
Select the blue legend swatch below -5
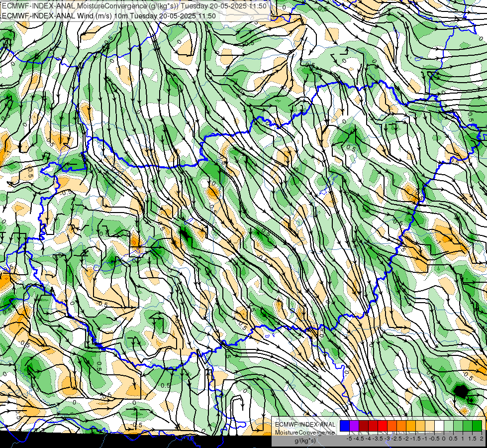pyautogui.click(x=345, y=426)
